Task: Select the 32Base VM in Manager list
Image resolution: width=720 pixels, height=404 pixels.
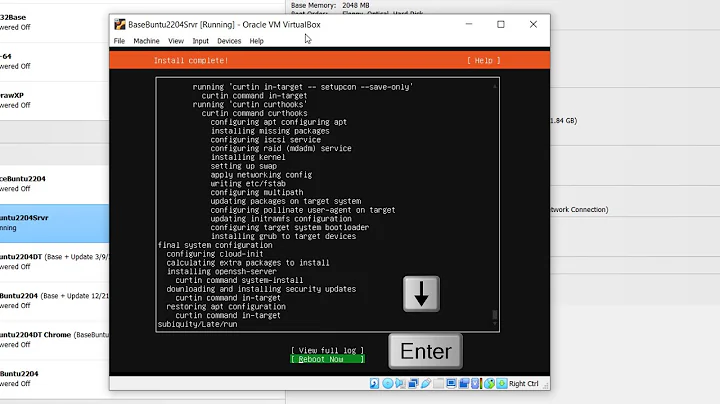Action: [x=54, y=22]
